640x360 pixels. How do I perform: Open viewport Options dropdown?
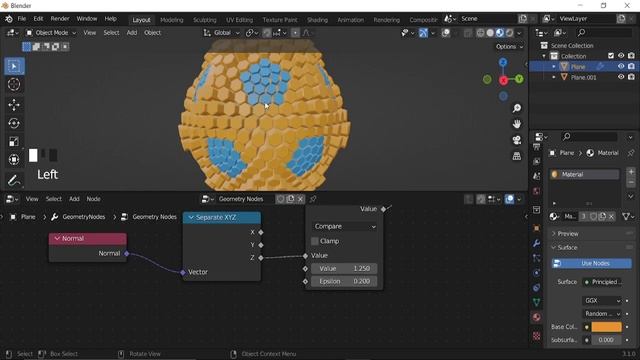point(509,47)
